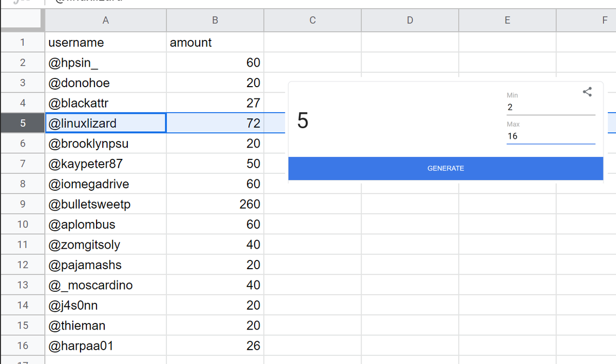Select column D header

click(410, 21)
